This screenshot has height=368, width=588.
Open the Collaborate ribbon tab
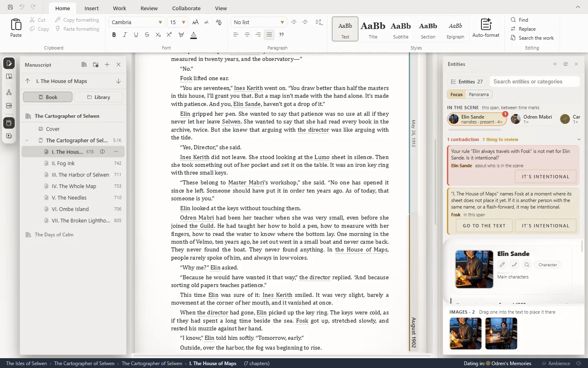pos(186,8)
